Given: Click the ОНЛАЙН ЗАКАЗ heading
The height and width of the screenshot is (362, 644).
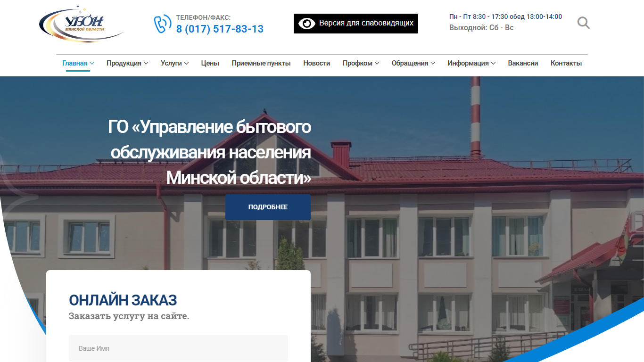Looking at the screenshot, I should (123, 300).
